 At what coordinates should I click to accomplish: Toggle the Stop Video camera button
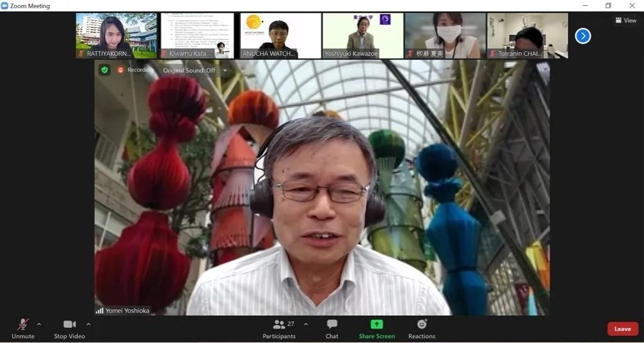click(69, 324)
